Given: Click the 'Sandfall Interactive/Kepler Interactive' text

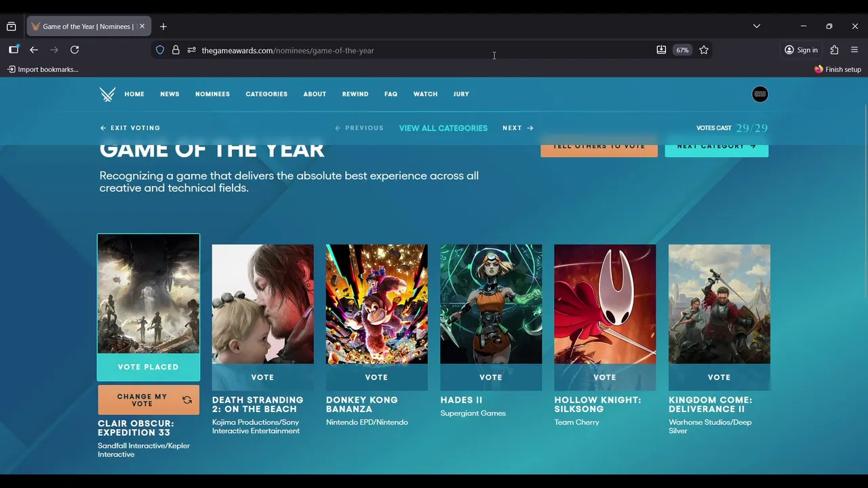Looking at the screenshot, I should pyautogui.click(x=144, y=450).
